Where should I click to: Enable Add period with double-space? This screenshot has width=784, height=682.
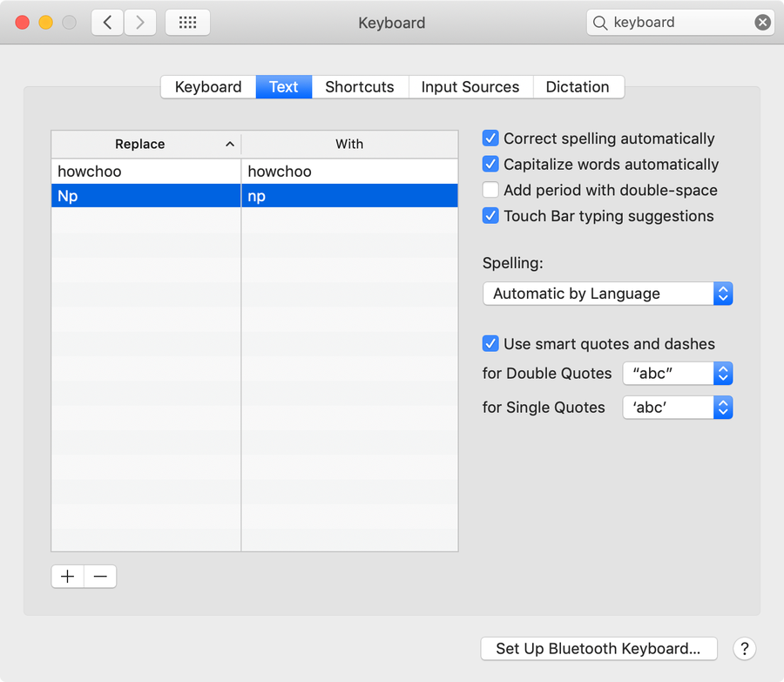click(x=491, y=190)
